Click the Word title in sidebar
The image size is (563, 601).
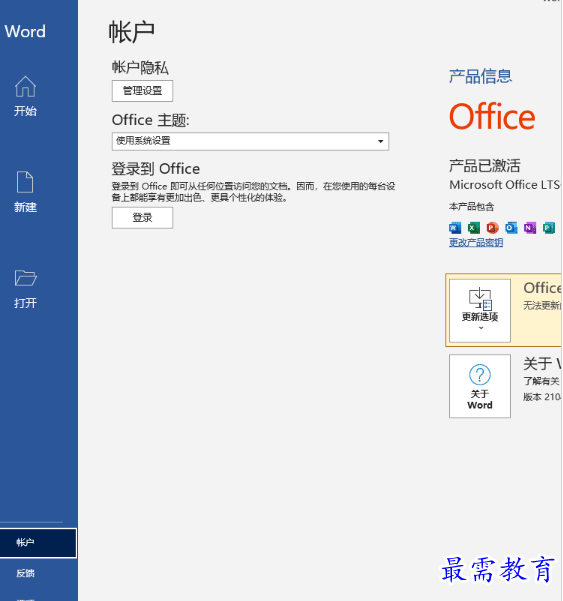click(x=25, y=31)
